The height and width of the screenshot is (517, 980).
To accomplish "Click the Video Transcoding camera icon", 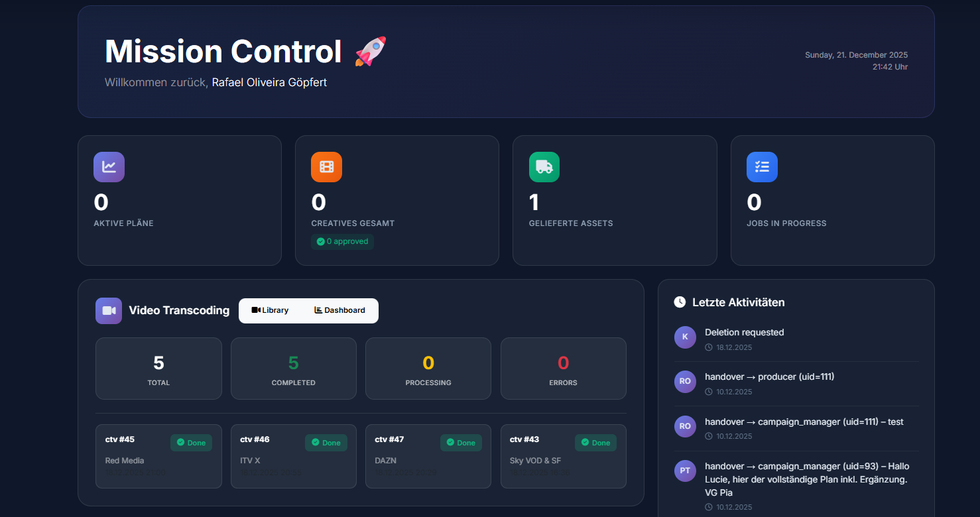I will point(108,310).
